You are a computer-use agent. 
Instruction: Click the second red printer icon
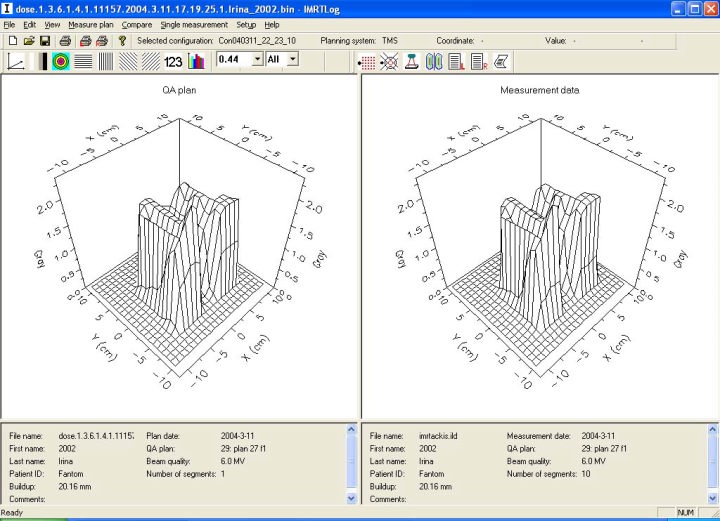tap(101, 41)
